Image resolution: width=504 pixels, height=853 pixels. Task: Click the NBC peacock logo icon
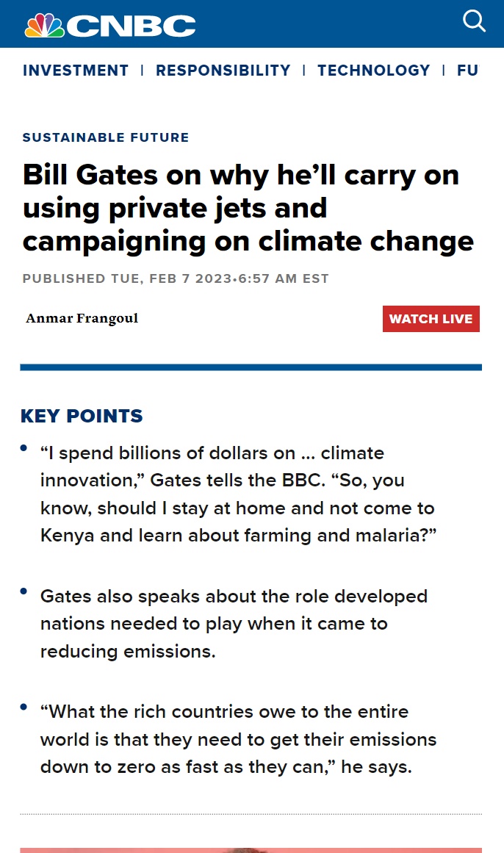[x=44, y=26]
